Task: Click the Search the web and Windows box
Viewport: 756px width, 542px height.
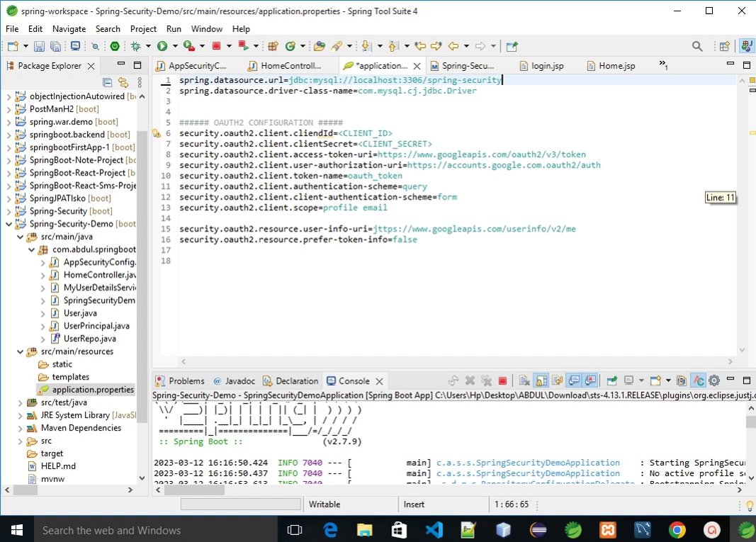Action: (x=156, y=531)
